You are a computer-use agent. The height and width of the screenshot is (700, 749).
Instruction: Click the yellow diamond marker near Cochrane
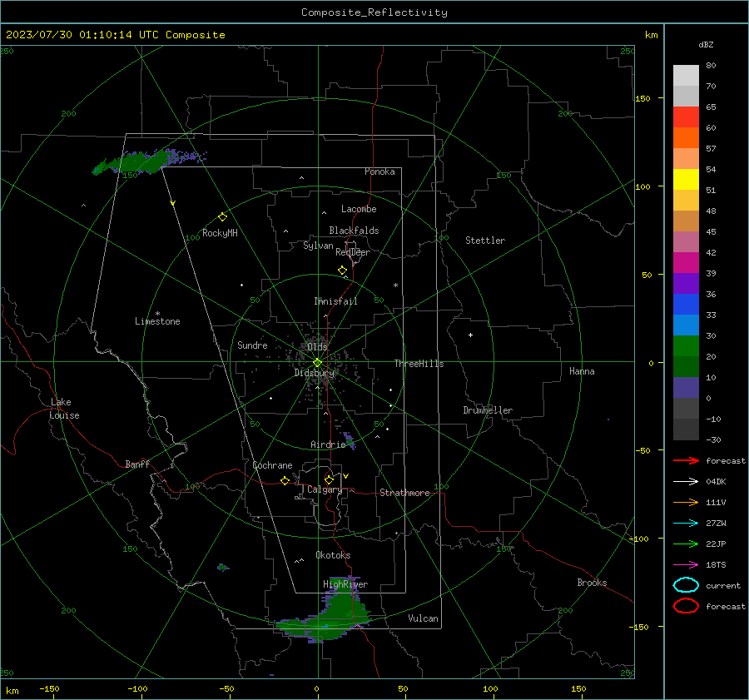coord(285,480)
